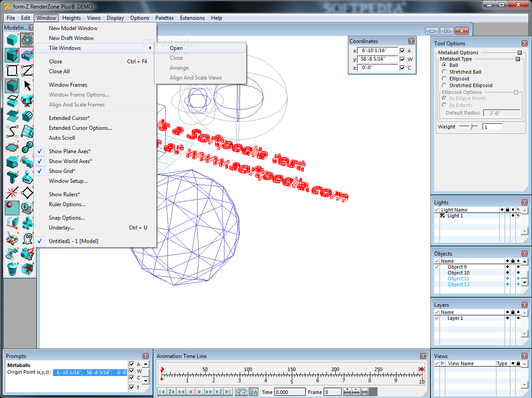The width and height of the screenshot is (532, 398).
Task: Select Light 1 in Lights list
Action: 455,216
